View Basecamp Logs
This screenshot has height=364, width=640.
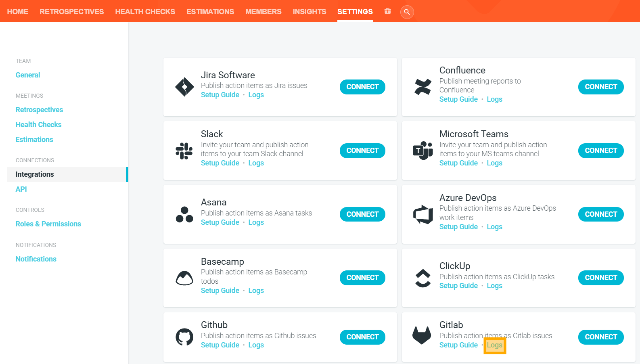click(256, 291)
